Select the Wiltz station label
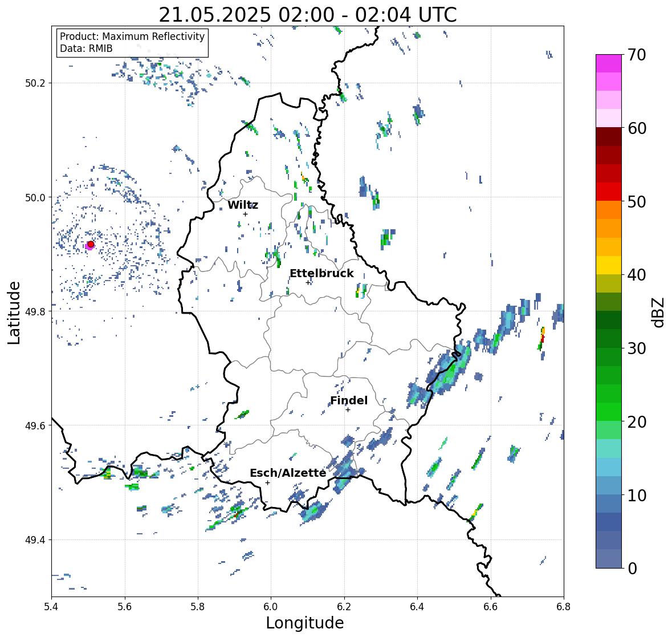This screenshot has height=637, width=672. point(243,205)
